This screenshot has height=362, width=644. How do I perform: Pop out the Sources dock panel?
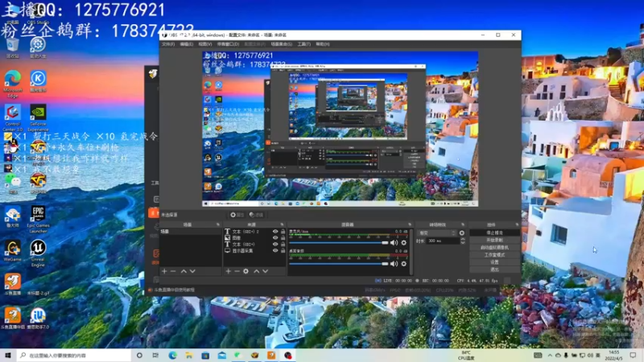coord(283,224)
